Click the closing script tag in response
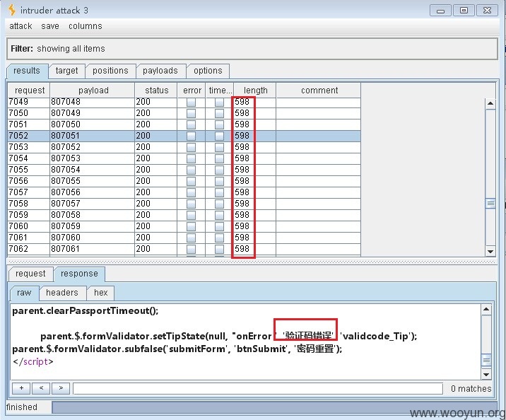Screen dimensions: 506x420 (33, 361)
